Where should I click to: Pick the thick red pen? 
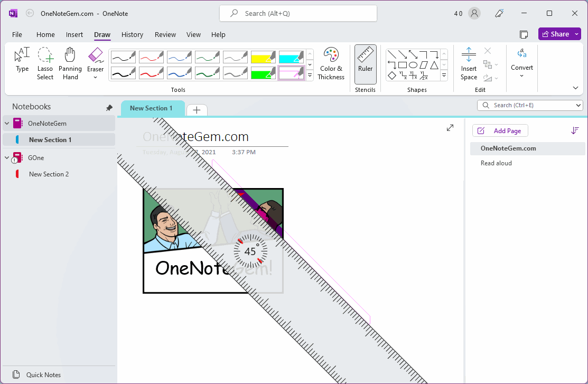click(151, 73)
